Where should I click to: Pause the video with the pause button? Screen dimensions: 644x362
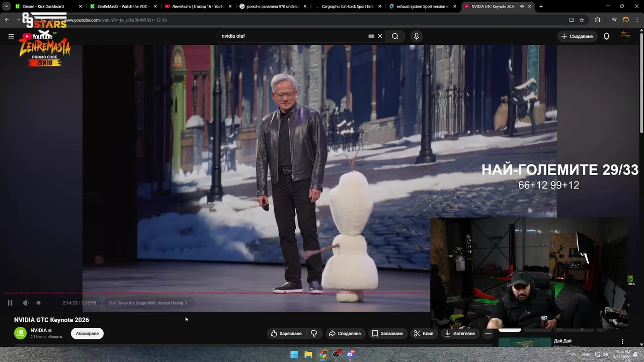(x=10, y=303)
